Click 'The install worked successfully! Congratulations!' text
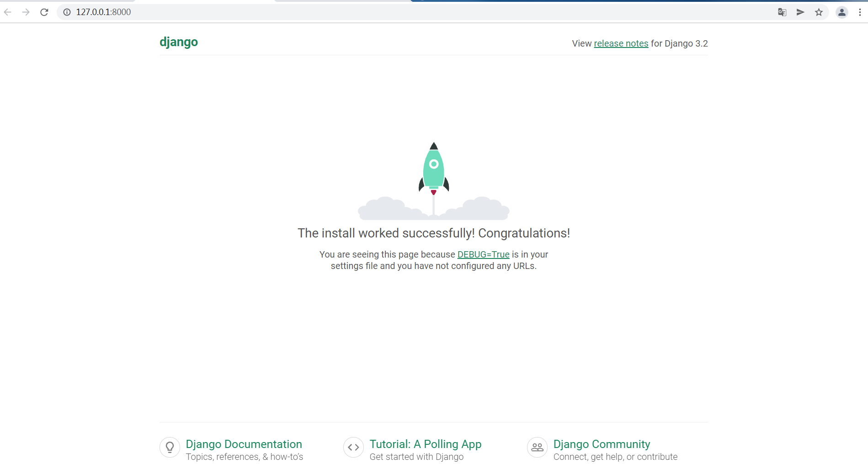Image resolution: width=868 pixels, height=469 pixels. (434, 233)
